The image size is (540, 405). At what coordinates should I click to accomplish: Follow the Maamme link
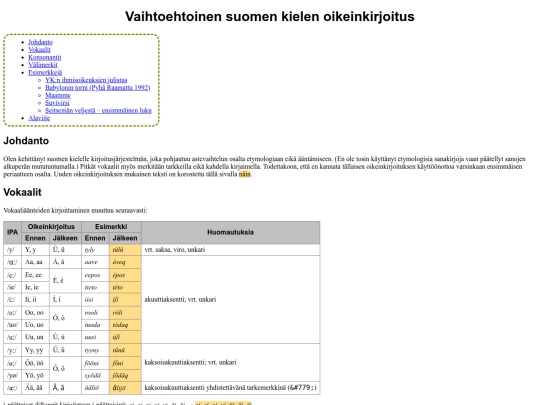tap(58, 95)
